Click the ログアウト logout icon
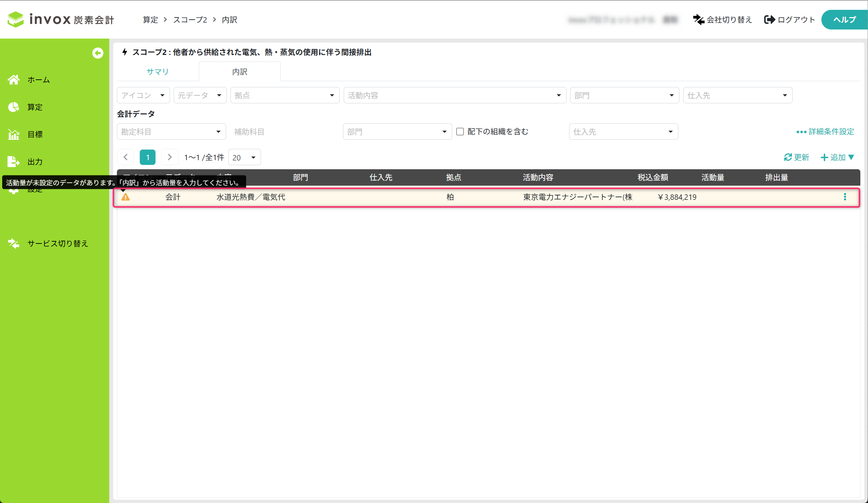The height and width of the screenshot is (503, 868). (769, 20)
